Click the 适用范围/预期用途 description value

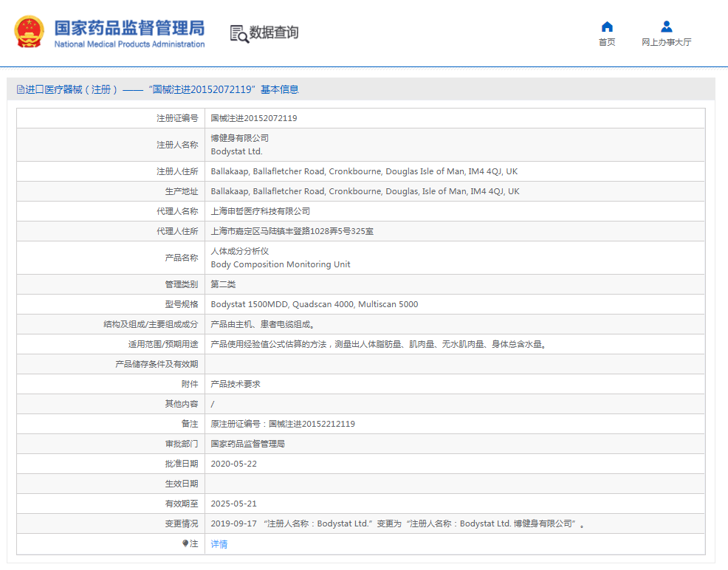click(x=379, y=344)
